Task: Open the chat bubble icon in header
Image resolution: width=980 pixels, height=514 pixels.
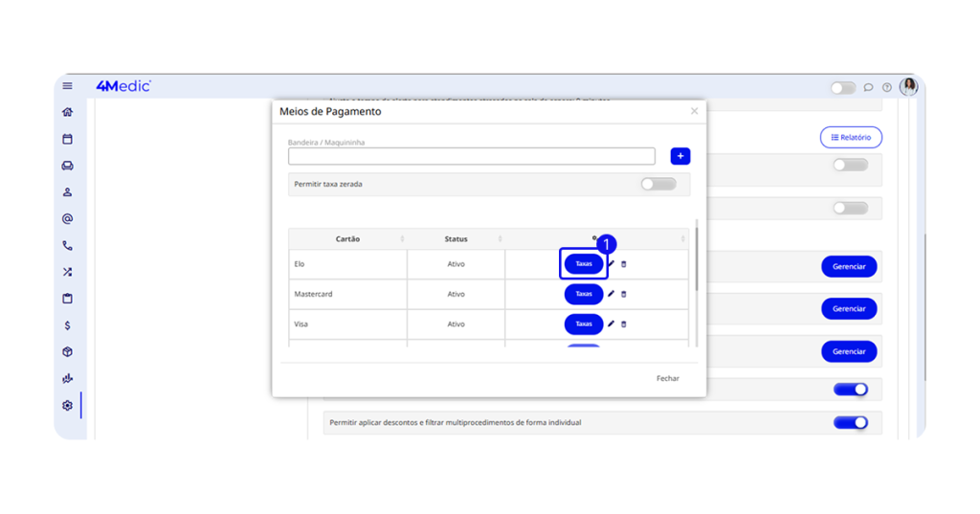Action: coord(868,87)
